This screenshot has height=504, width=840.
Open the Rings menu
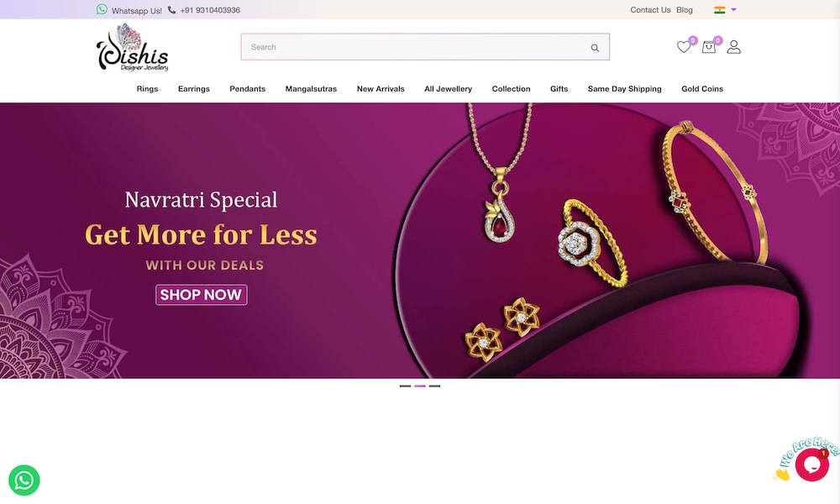pos(147,89)
